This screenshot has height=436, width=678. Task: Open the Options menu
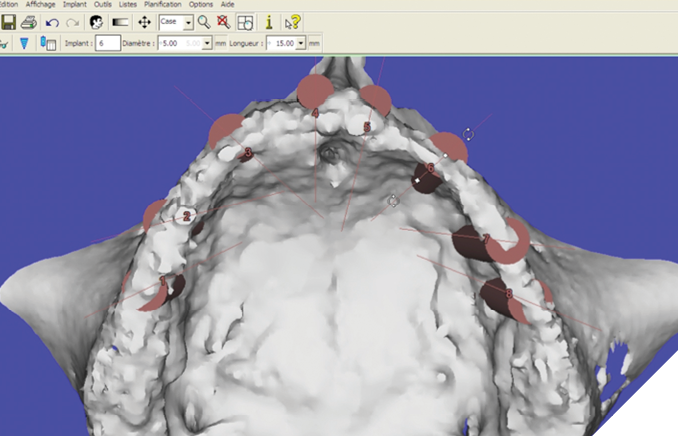[x=201, y=4]
